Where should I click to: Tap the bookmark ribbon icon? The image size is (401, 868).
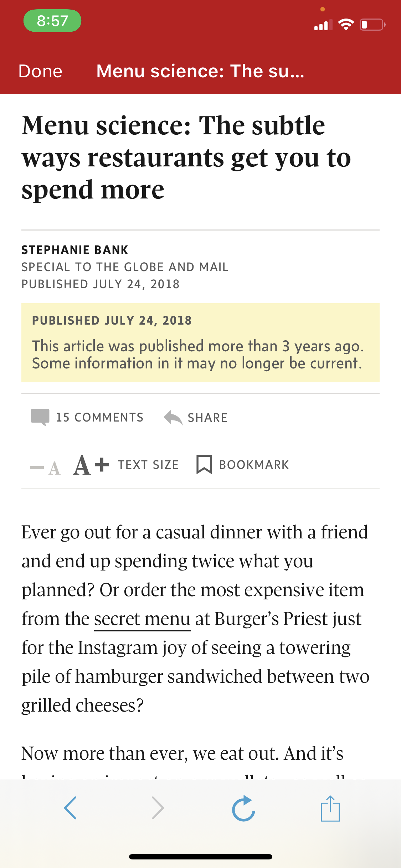[204, 464]
